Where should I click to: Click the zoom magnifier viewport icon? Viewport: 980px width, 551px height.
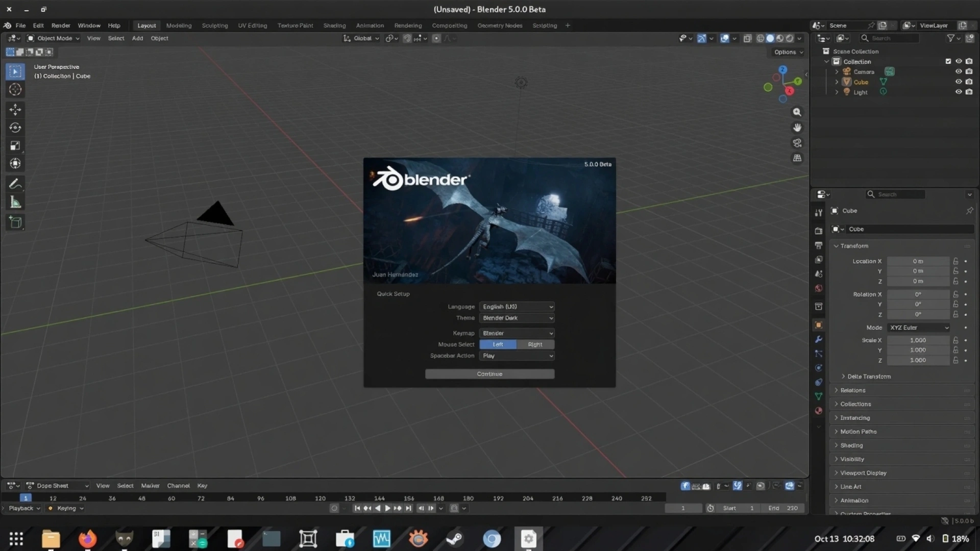pyautogui.click(x=797, y=112)
